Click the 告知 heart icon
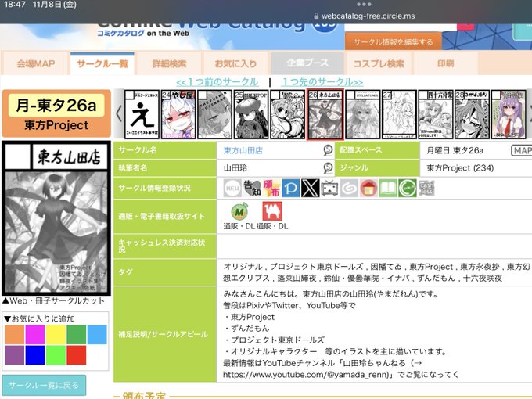The height and width of the screenshot is (399, 532). [252, 189]
